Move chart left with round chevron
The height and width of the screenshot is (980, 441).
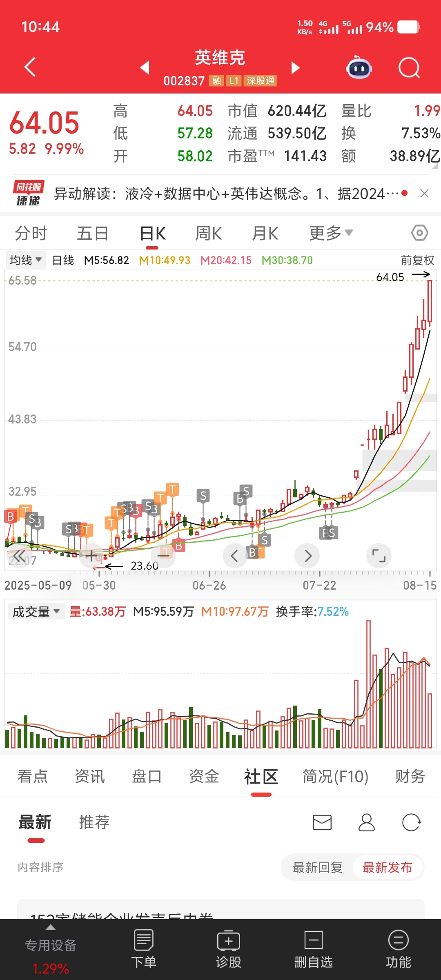click(x=235, y=556)
